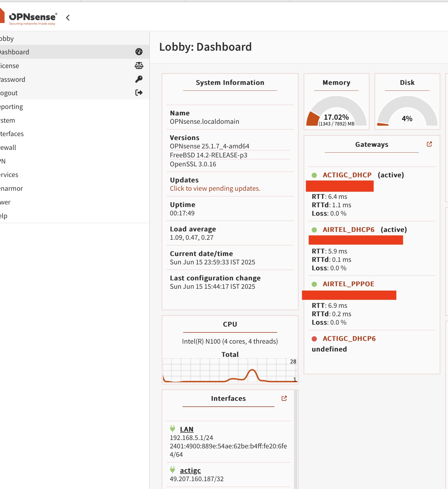This screenshot has height=489, width=448.
Task: Click the red status dot for ACTIGC_DHCP6
Action: pyautogui.click(x=314, y=339)
